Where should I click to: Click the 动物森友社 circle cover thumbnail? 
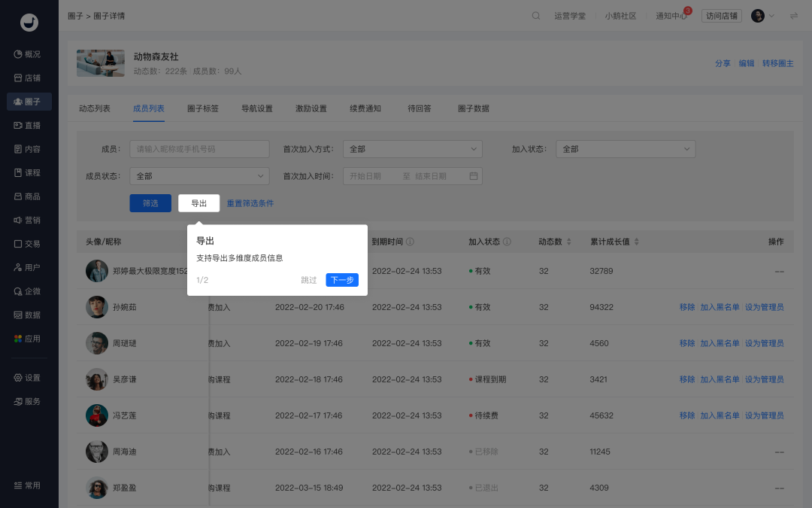point(101,63)
